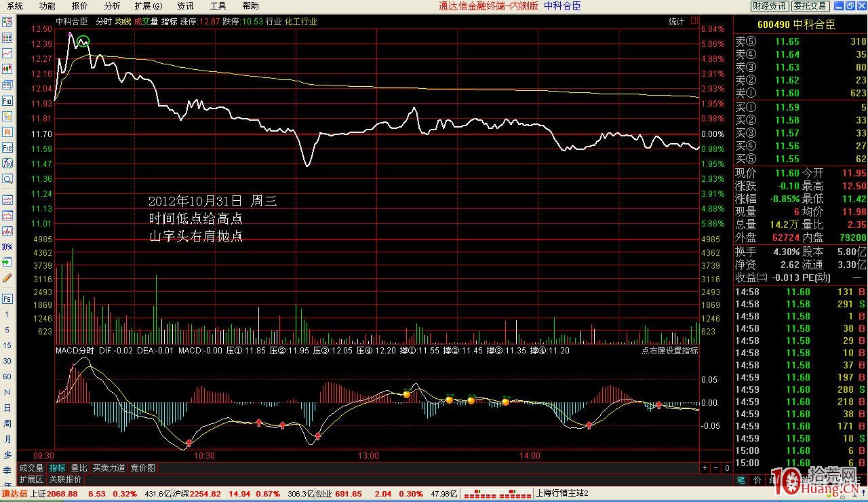Open the checklist icon atop the left sidebar
This screenshot has width=868, height=502.
pos(7,22)
